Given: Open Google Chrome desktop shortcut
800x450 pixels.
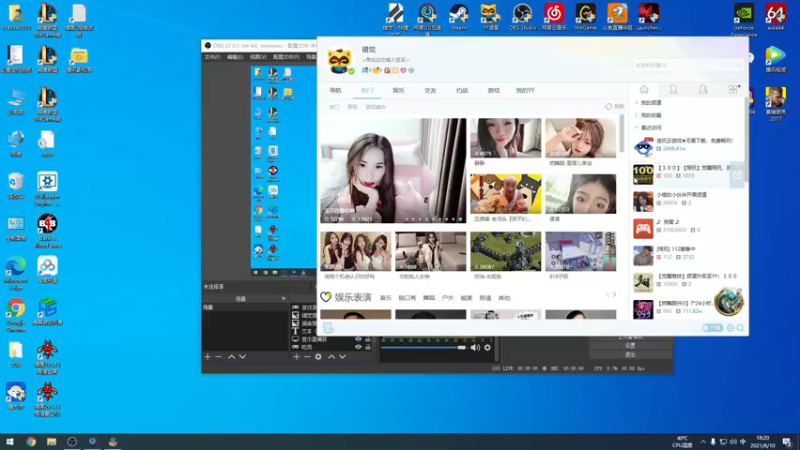Looking at the screenshot, I should (16, 315).
